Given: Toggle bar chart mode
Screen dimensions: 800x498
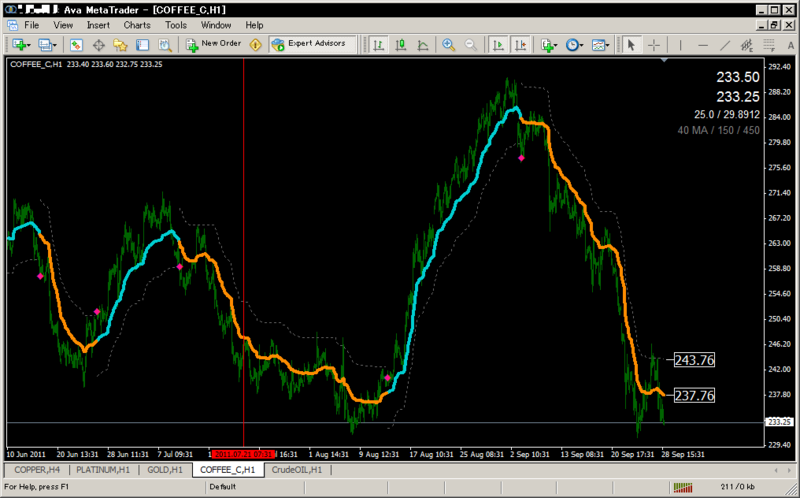Looking at the screenshot, I should pos(379,45).
